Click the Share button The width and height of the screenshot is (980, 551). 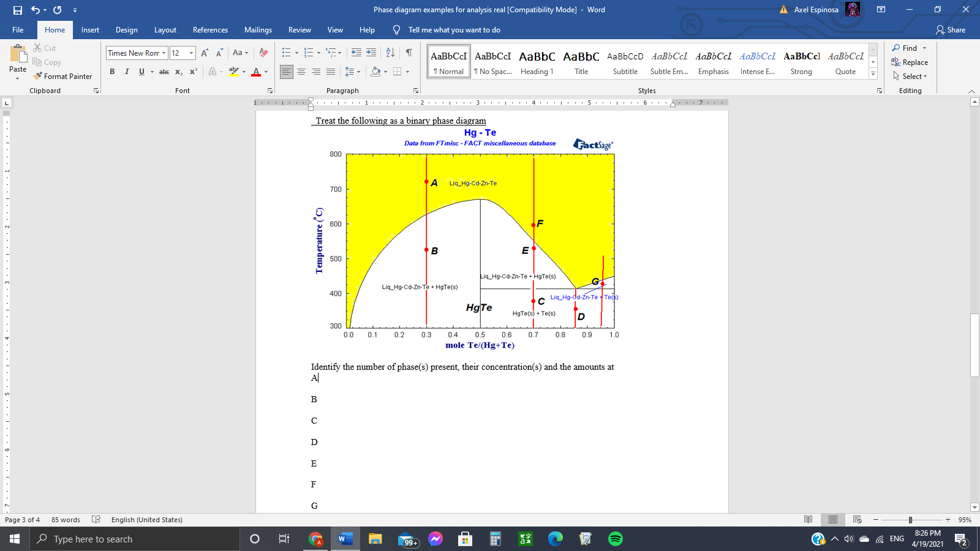(x=951, y=30)
